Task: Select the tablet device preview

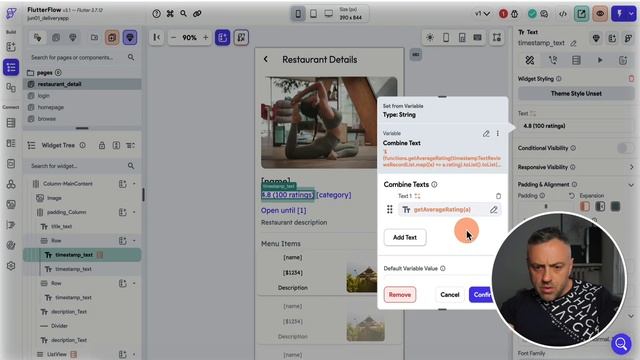Action: 313,14
